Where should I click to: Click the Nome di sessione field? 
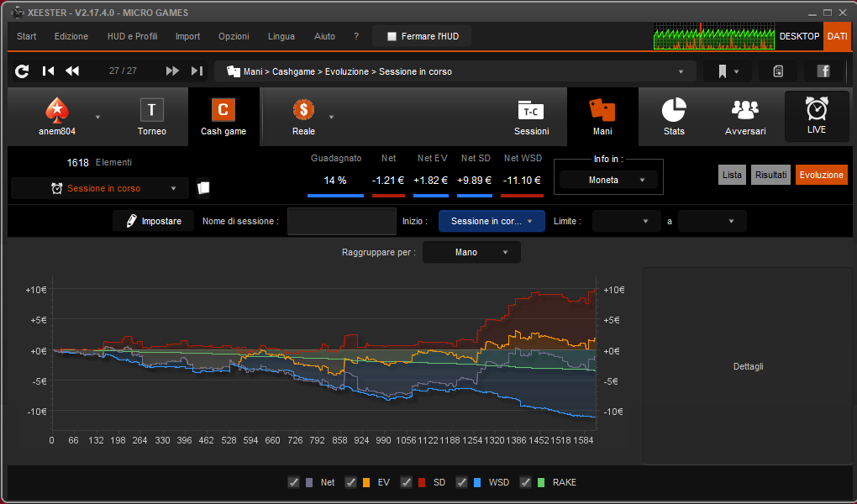(342, 222)
